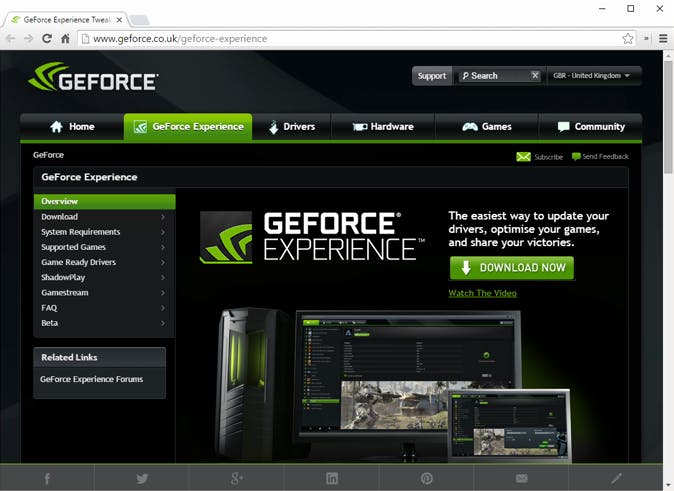Click the Subscribe link text

pos(548,157)
